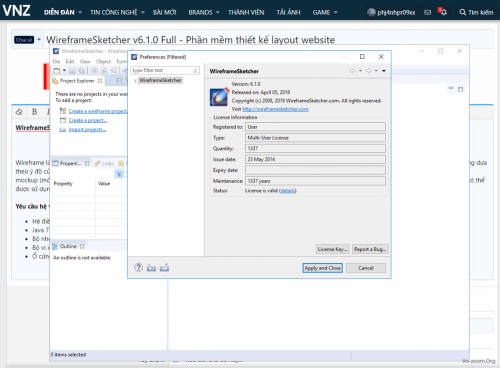Open the license details link
The height and width of the screenshot is (368, 500).
coord(288,191)
